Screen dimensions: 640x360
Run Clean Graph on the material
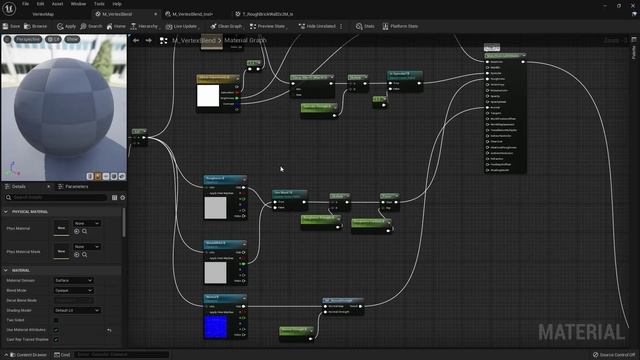(226, 26)
